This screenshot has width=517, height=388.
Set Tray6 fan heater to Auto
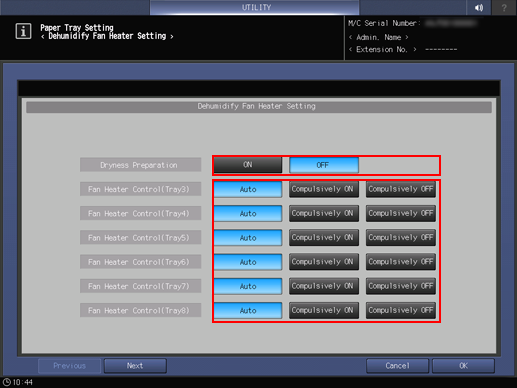(248, 262)
